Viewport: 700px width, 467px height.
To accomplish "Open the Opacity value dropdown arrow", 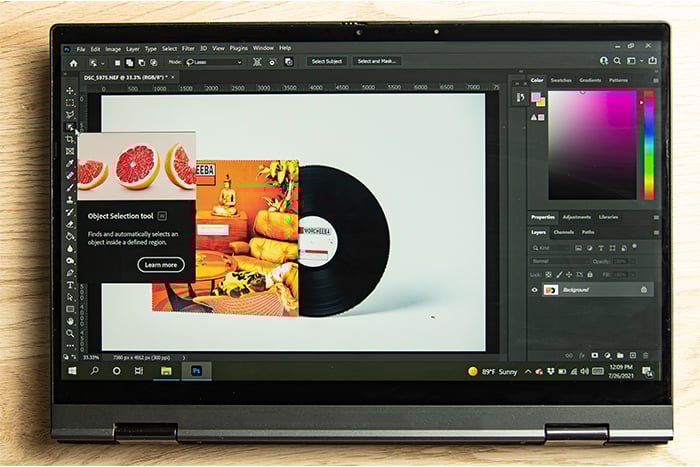I will click(632, 261).
